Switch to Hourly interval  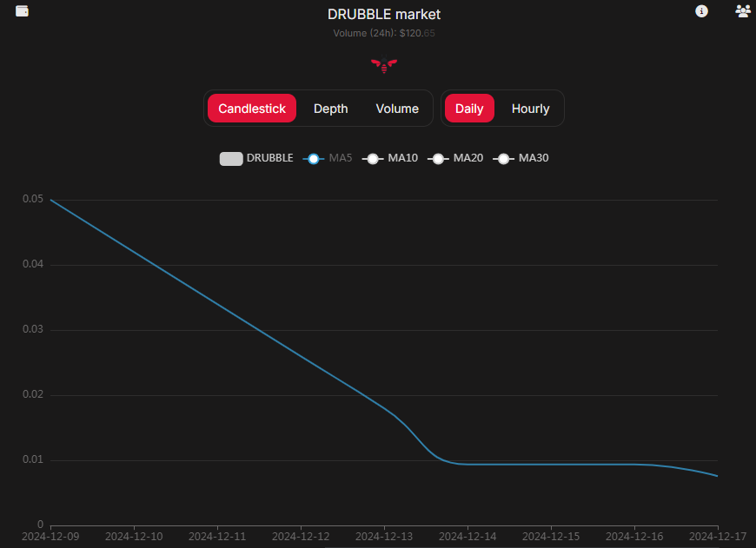[x=530, y=109]
